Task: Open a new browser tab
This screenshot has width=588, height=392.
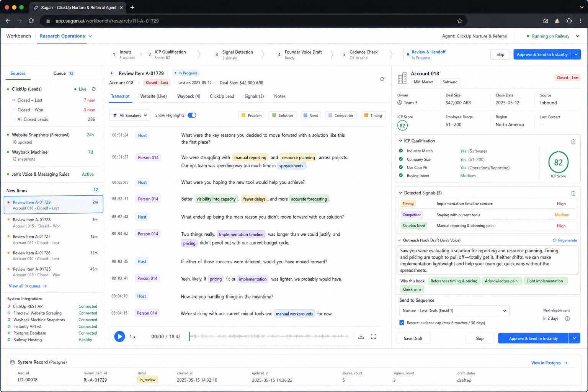Action: pyautogui.click(x=132, y=7)
